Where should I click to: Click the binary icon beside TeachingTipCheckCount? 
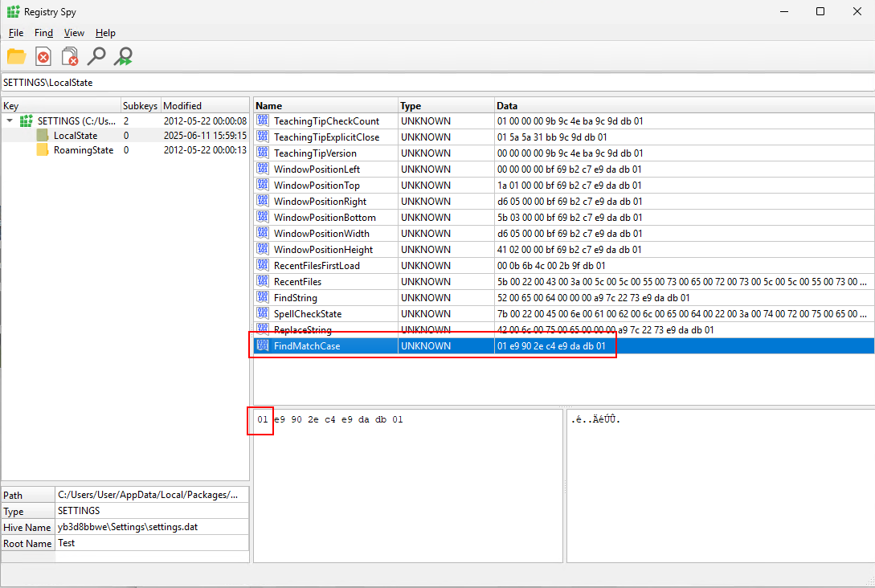point(263,120)
